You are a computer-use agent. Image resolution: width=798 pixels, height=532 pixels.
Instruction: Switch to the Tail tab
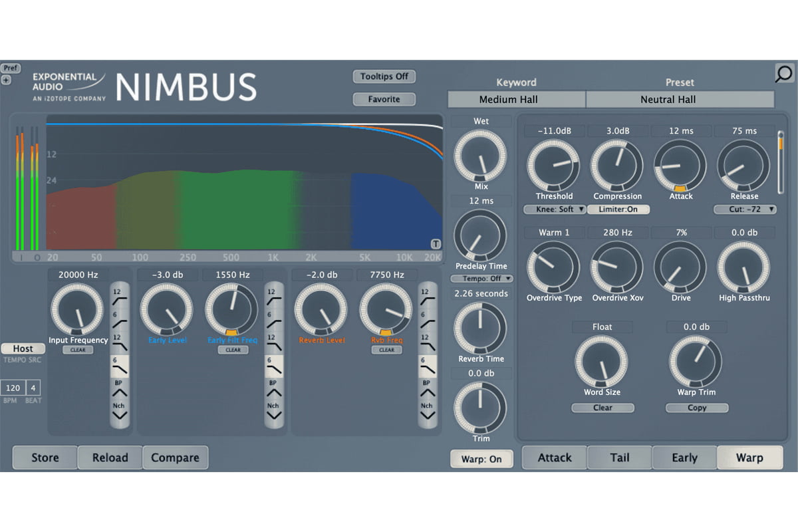[619, 458]
